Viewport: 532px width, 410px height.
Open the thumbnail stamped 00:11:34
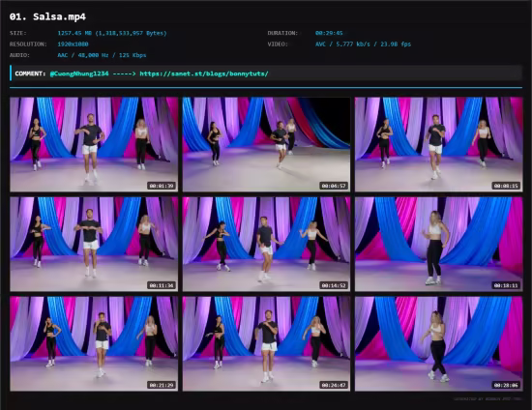[94, 245]
